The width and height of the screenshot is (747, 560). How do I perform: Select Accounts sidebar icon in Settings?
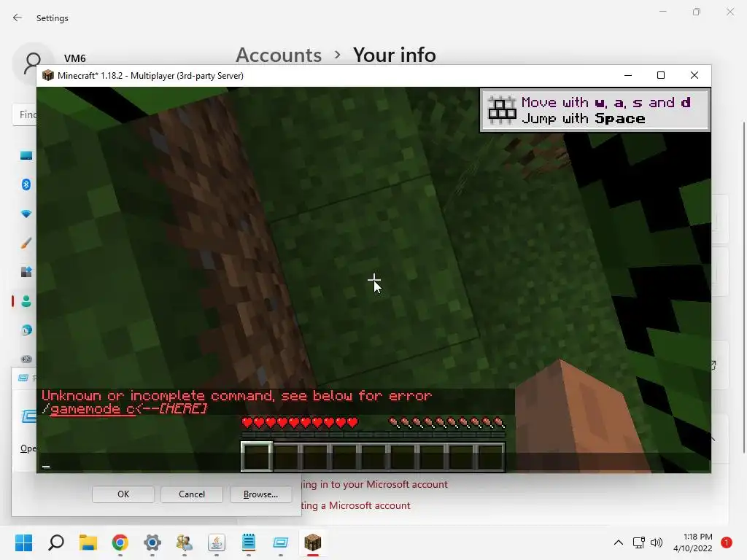click(26, 301)
